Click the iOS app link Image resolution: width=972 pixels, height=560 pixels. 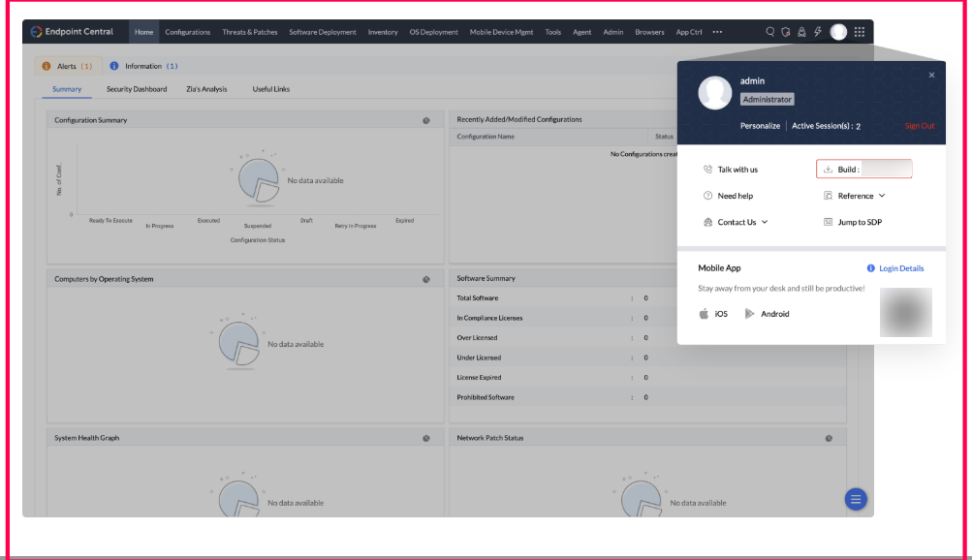(721, 314)
